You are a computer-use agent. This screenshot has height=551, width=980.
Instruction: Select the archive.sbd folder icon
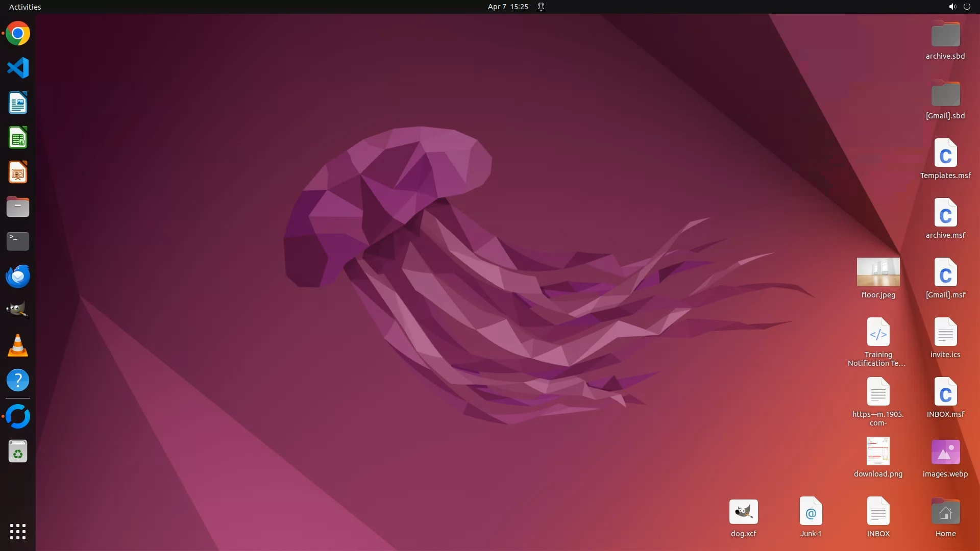tap(945, 35)
